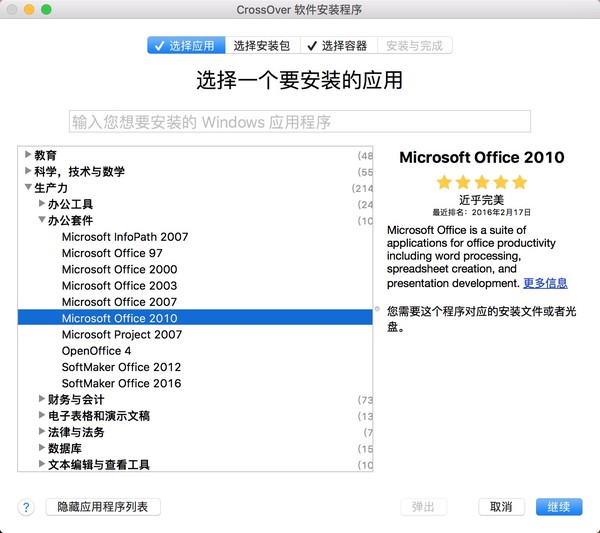Click the help question mark icon
Screen dimensions: 600x533
(x=26, y=507)
